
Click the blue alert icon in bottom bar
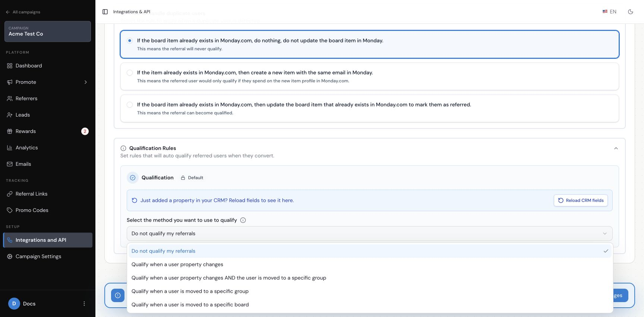point(118,295)
